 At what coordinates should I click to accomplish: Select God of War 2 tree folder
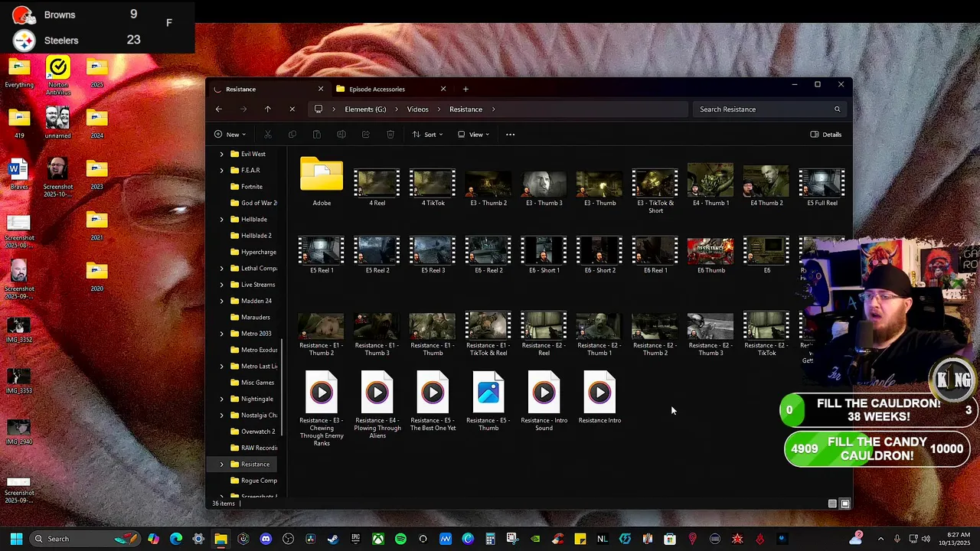coord(259,203)
